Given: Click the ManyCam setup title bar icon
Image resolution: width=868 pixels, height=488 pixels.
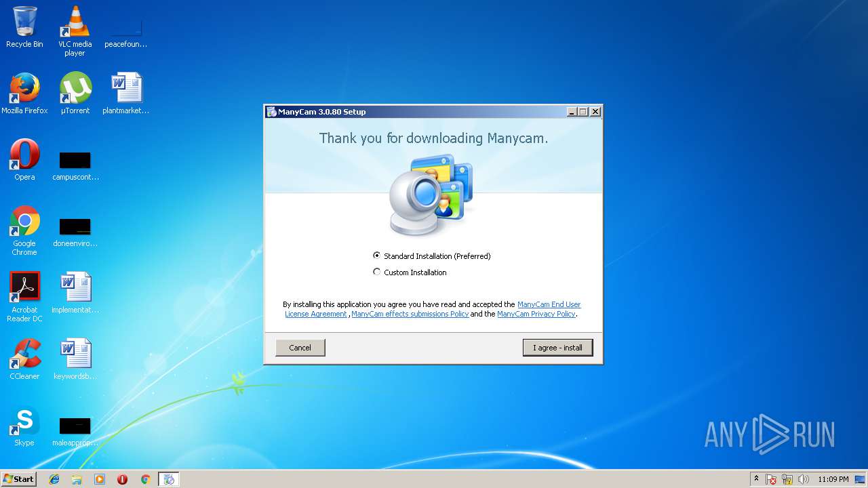Looking at the screenshot, I should tap(271, 112).
